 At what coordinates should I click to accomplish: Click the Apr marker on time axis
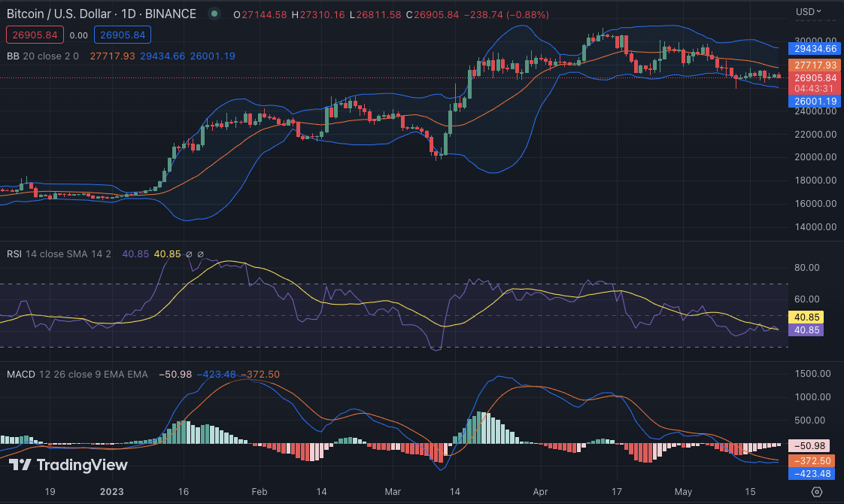pos(540,491)
